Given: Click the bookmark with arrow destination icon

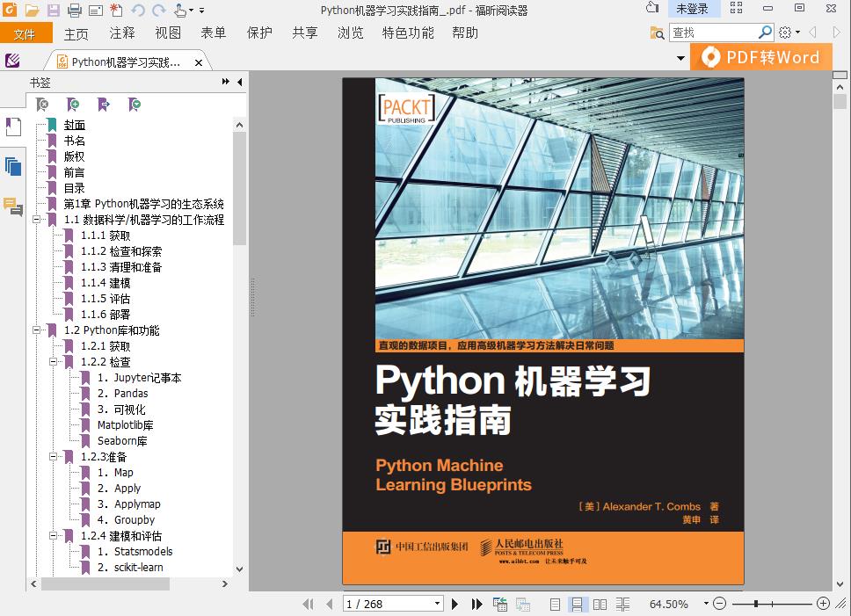Looking at the screenshot, I should (x=104, y=104).
